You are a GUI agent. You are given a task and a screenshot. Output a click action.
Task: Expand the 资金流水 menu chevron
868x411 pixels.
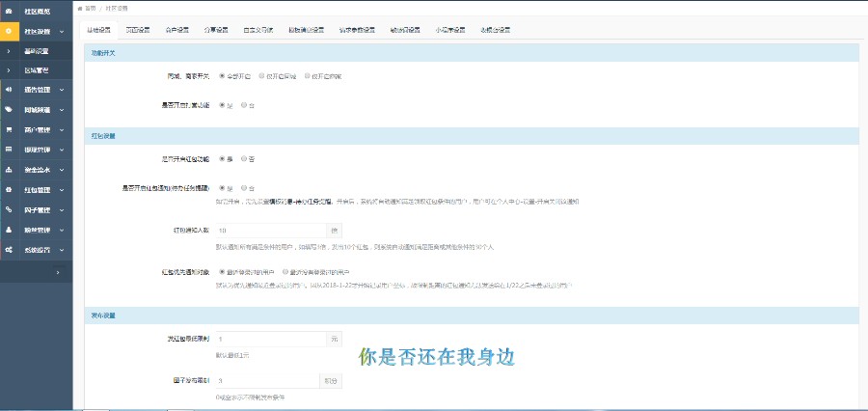click(62, 170)
